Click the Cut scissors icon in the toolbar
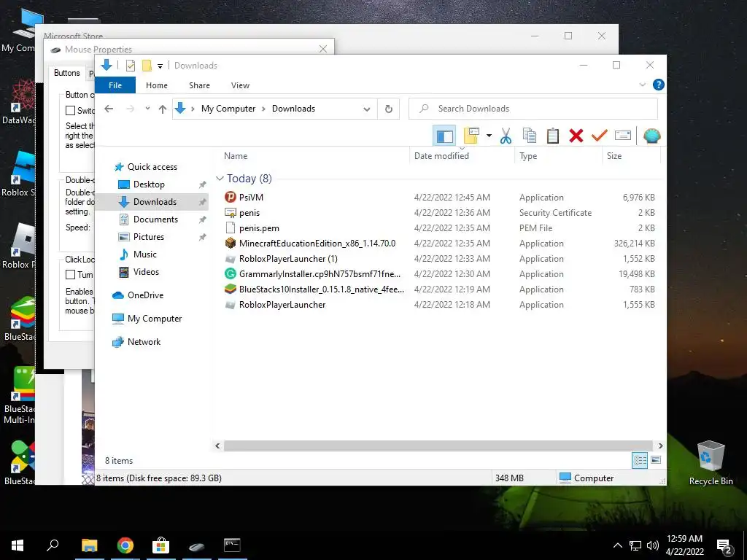Image resolution: width=747 pixels, height=560 pixels. pos(506,136)
